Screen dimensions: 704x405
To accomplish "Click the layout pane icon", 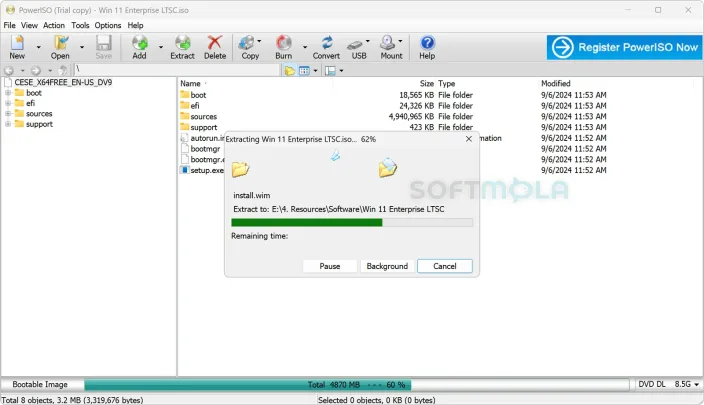I will click(x=330, y=70).
